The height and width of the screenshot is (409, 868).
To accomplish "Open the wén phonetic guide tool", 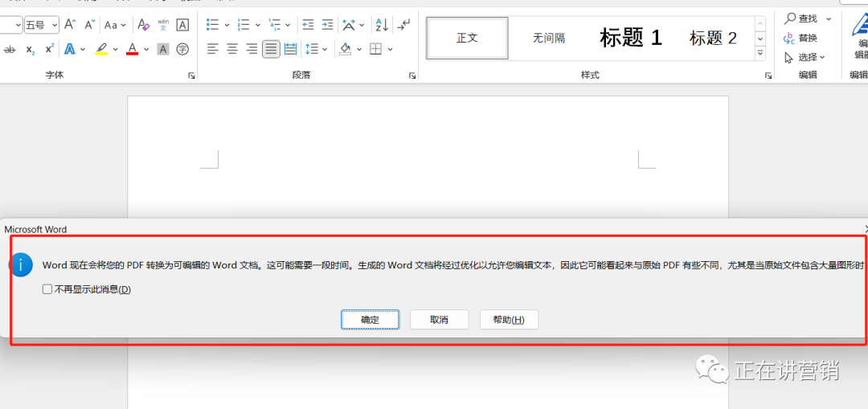I will click(x=162, y=25).
